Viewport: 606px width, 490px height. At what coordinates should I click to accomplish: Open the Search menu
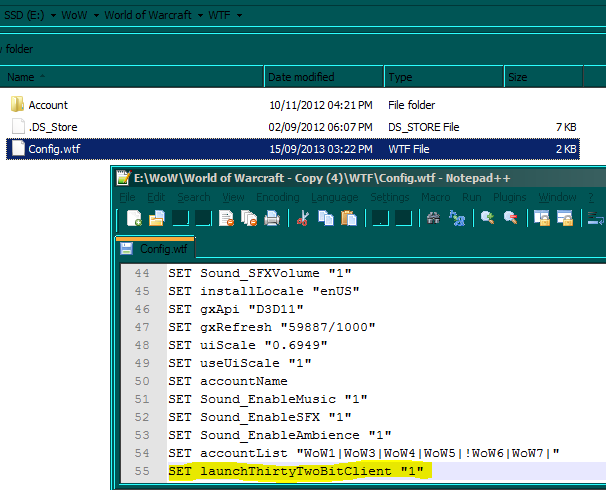(194, 197)
